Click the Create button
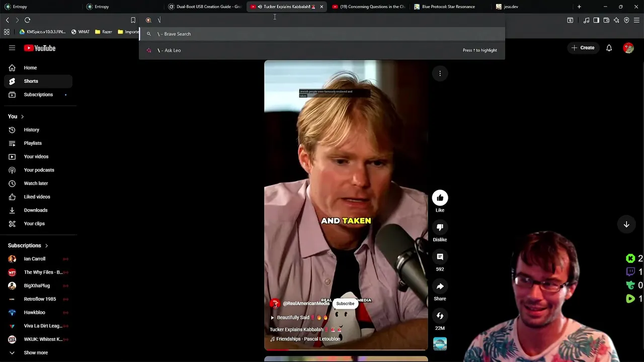Viewport: 644px width, 362px height. click(583, 48)
